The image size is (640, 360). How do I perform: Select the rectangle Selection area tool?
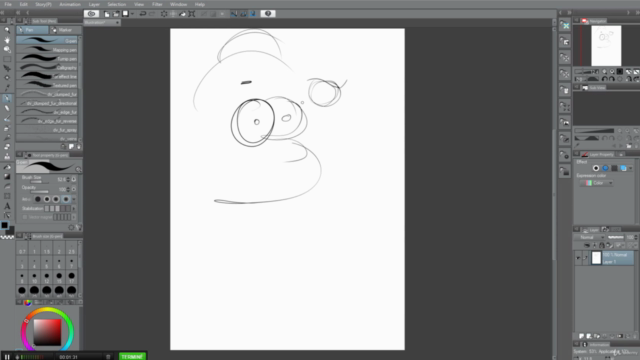pos(7,59)
